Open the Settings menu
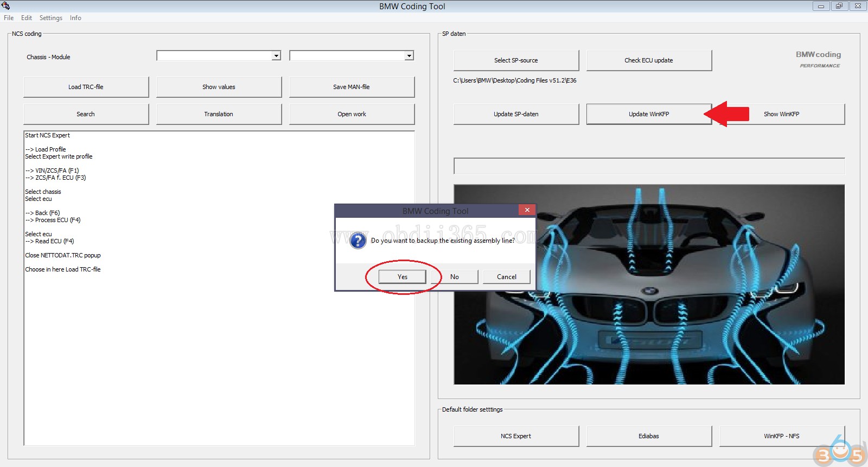 click(x=51, y=18)
